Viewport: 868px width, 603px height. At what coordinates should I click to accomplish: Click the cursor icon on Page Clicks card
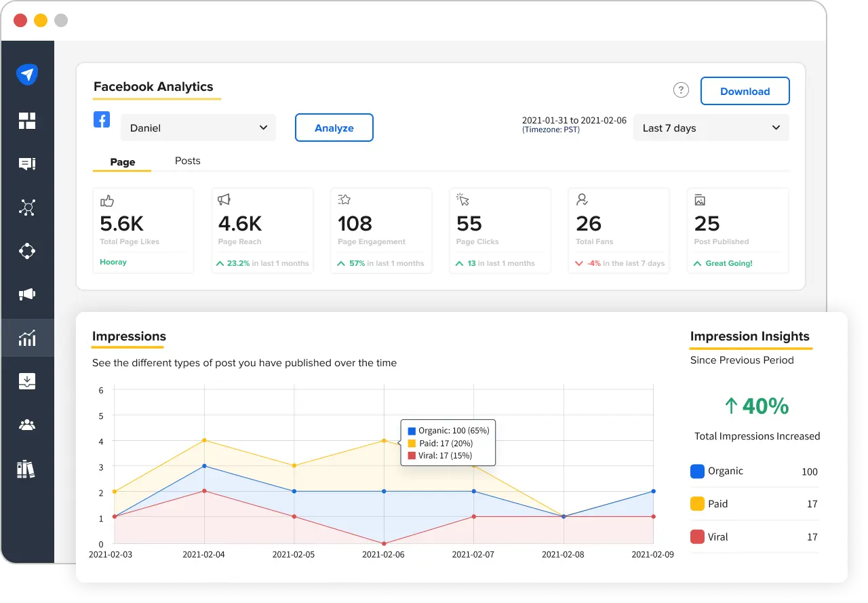pos(463,199)
